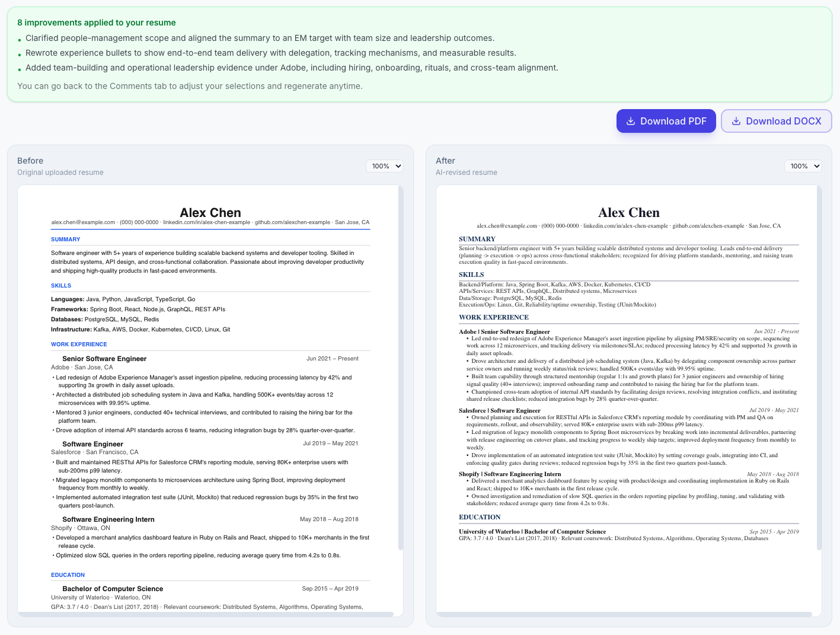The image size is (840, 635).
Task: Click the Download DOCX button
Action: pos(777,121)
